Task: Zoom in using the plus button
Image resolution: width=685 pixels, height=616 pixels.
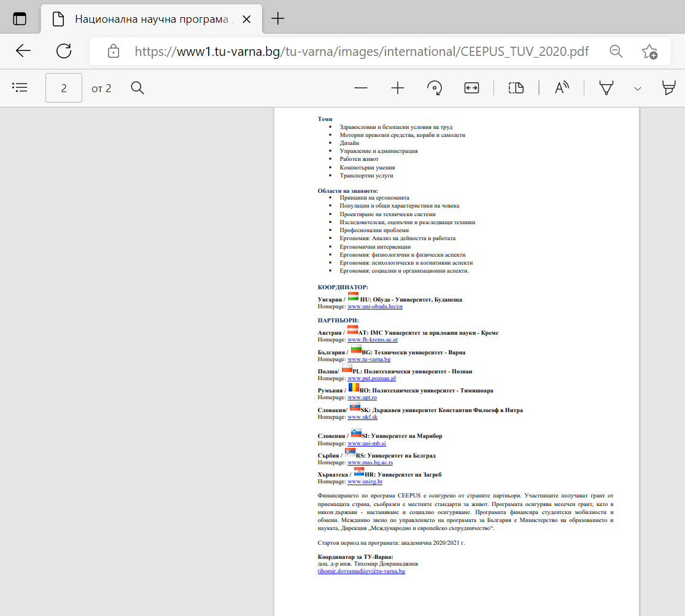Action: [x=398, y=88]
